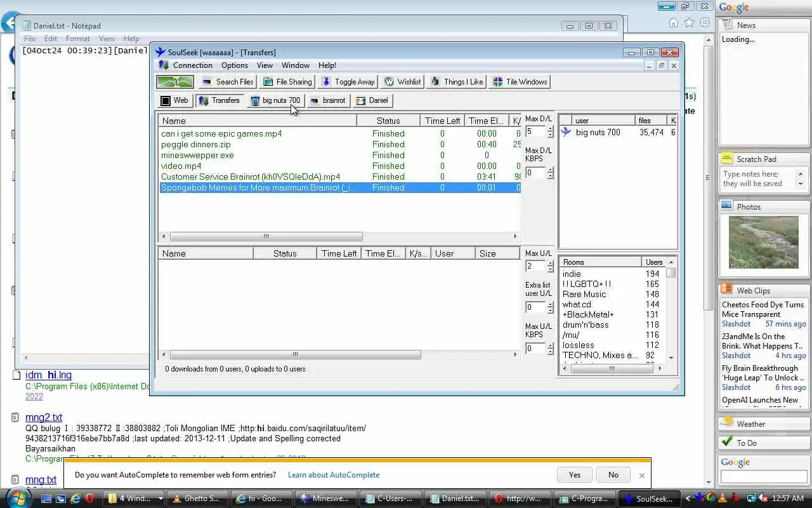This screenshot has width=812, height=508.
Task: Click the browser Home icon
Action: click(x=674, y=23)
